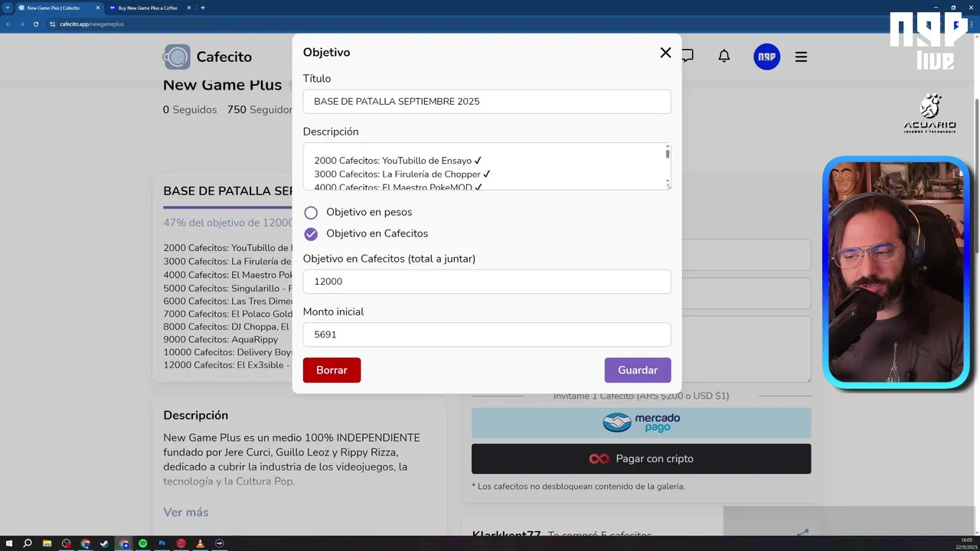Open the red Cc app on taskbar
The width and height of the screenshot is (980, 551).
point(181,543)
